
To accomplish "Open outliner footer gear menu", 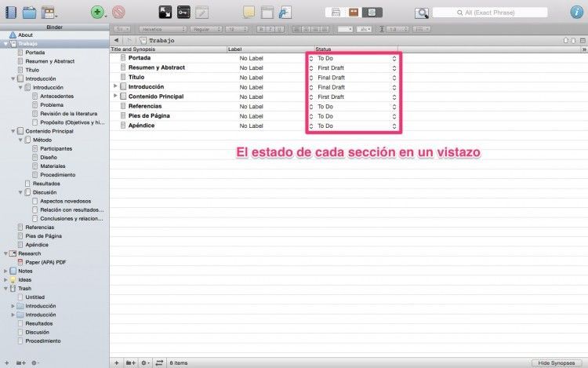I will click(x=145, y=363).
